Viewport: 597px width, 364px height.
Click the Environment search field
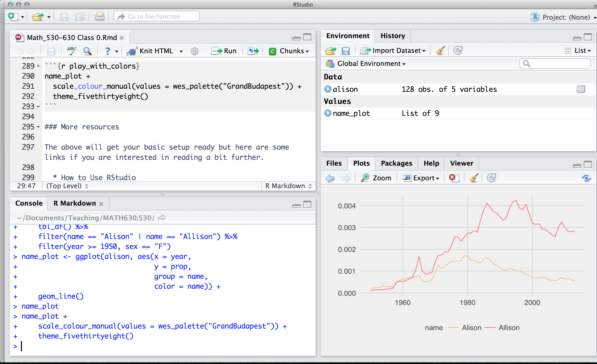coord(557,64)
